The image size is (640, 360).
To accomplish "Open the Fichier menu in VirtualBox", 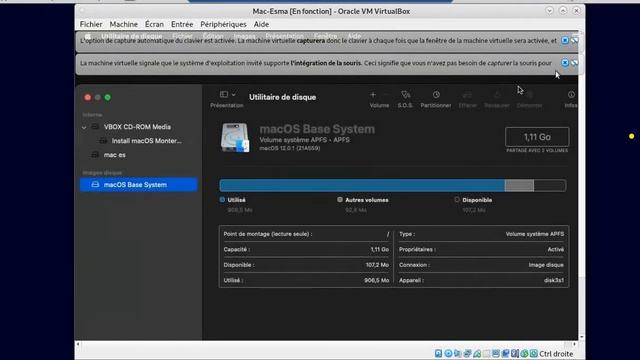I will 91,24.
